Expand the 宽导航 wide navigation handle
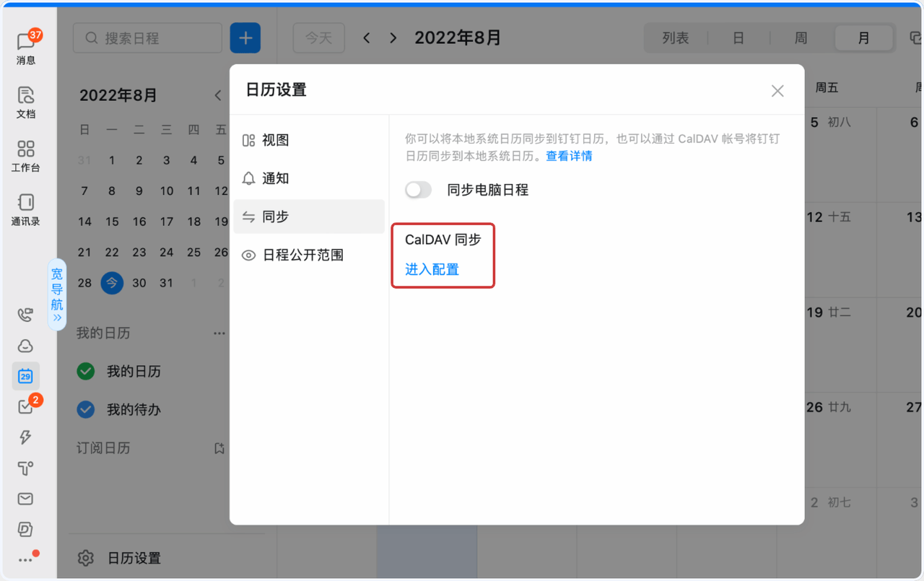This screenshot has height=581, width=924. click(x=57, y=294)
